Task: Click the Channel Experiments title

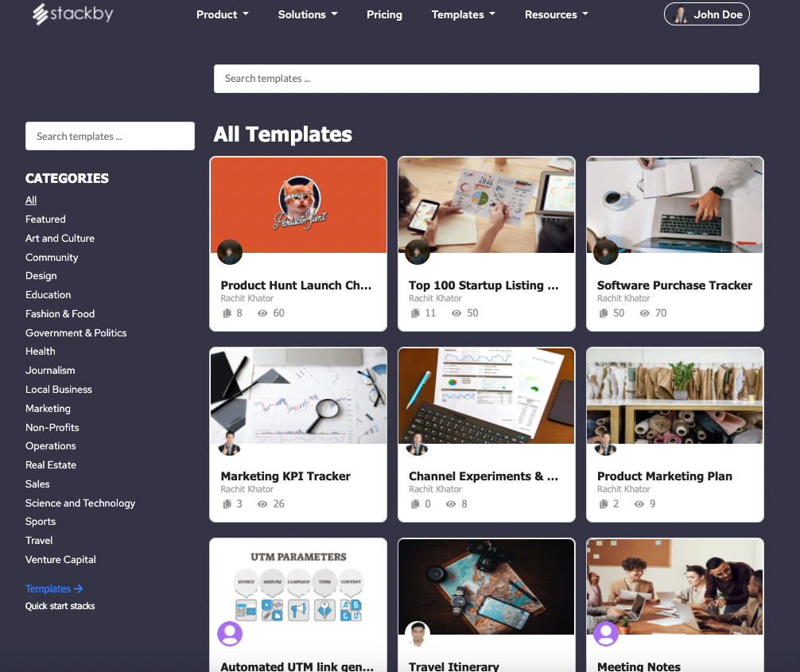Action: tap(483, 476)
